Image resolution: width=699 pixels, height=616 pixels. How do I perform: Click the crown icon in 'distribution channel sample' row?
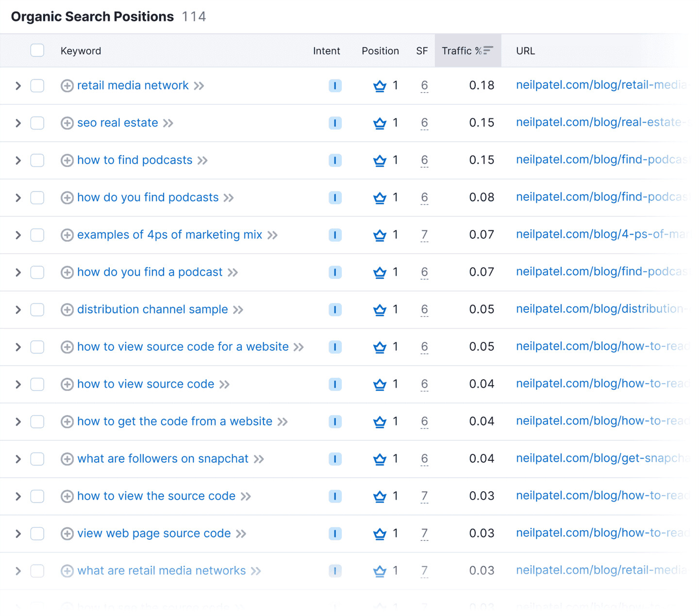click(x=380, y=310)
